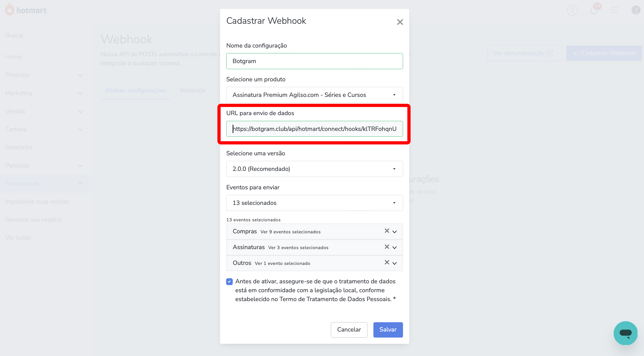Remove the Outros event group

(387, 262)
